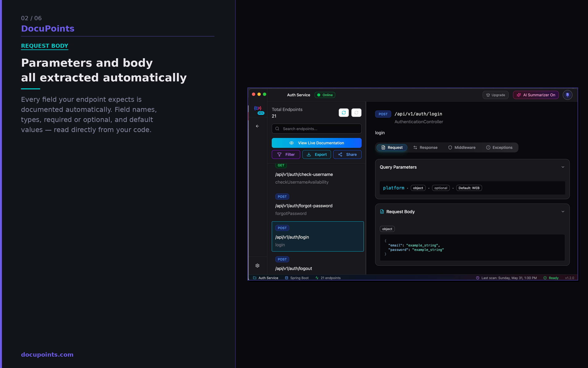Click the magnifier icon in search box
This screenshot has width=588, height=368.
[277, 129]
